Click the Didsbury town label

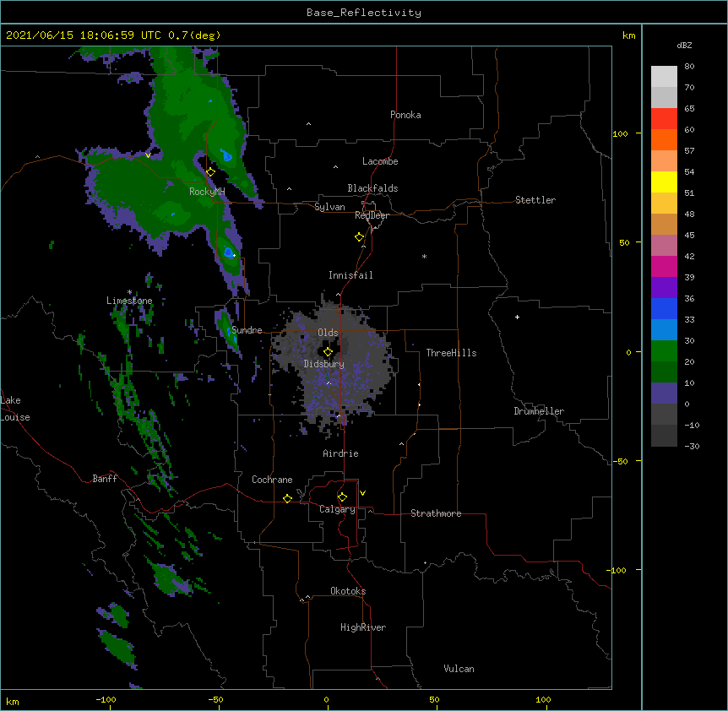click(x=324, y=364)
